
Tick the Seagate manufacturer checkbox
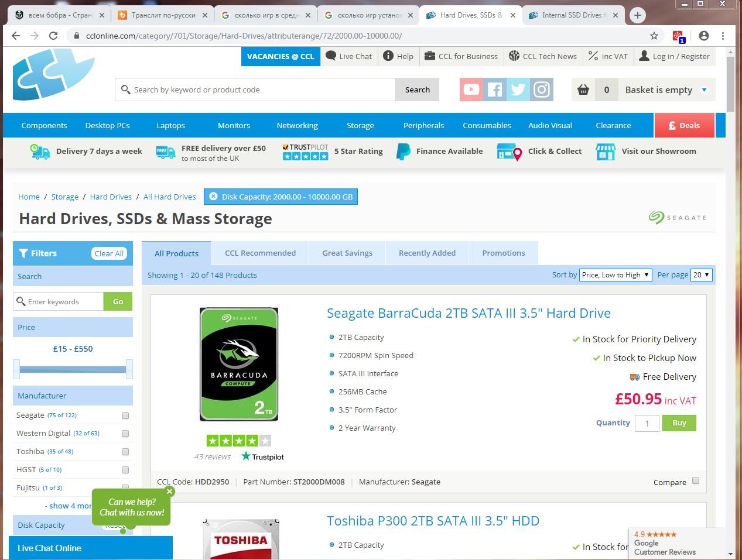(125, 415)
